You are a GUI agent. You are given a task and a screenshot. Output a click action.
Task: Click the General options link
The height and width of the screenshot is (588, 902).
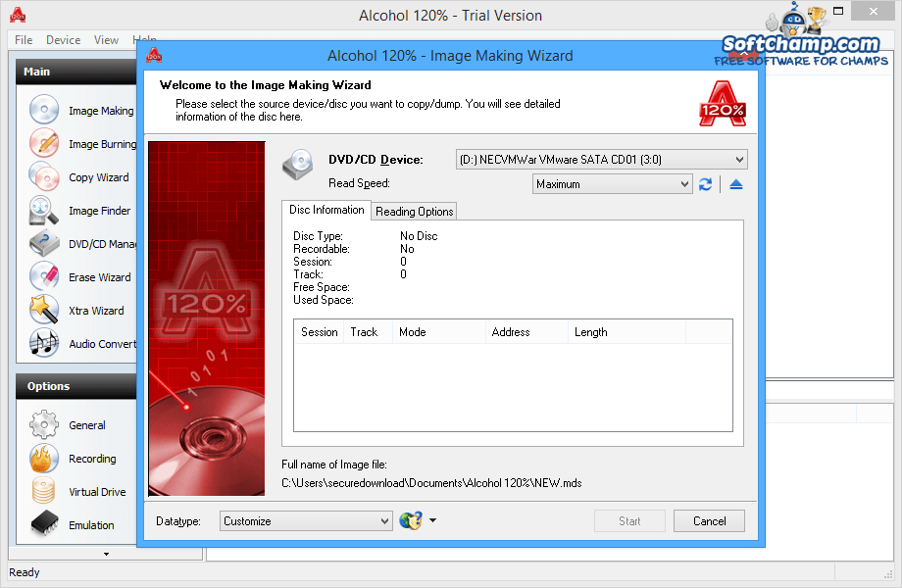(87, 425)
